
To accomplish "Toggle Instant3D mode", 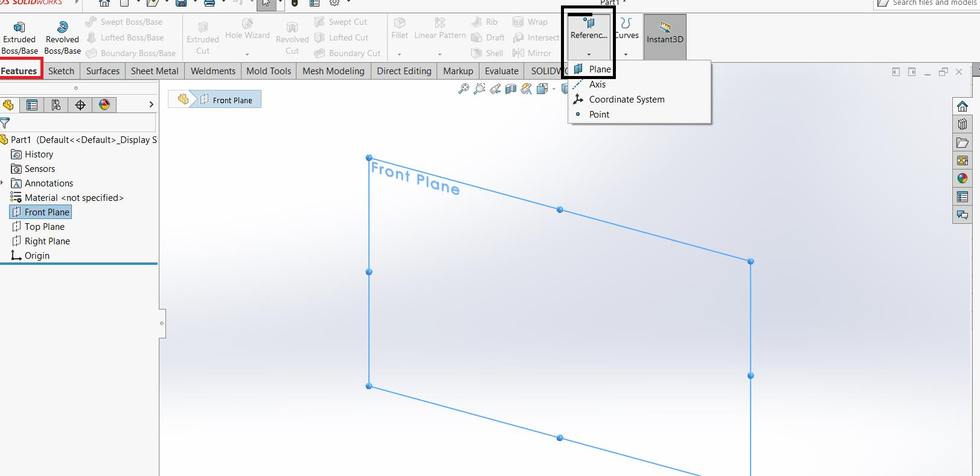I will click(665, 34).
